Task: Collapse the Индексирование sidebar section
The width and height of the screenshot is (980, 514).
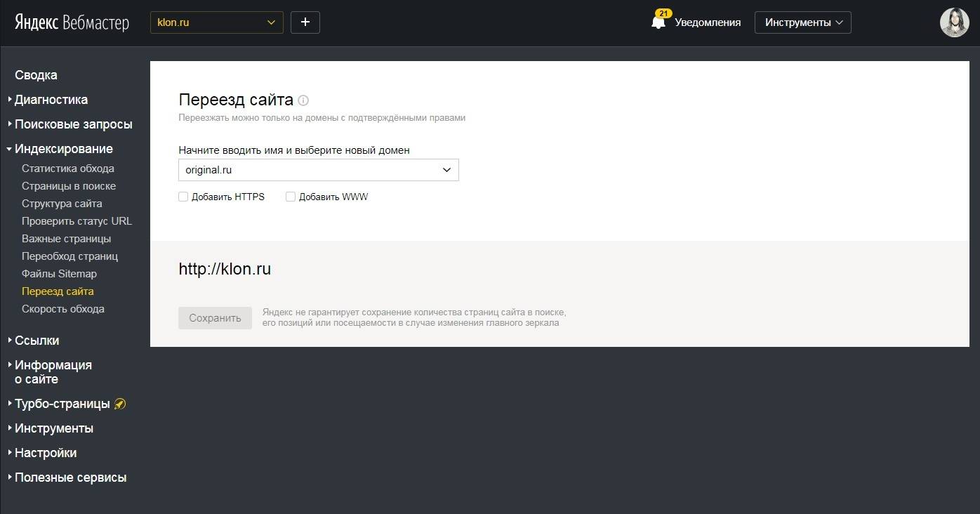Action: (63, 149)
